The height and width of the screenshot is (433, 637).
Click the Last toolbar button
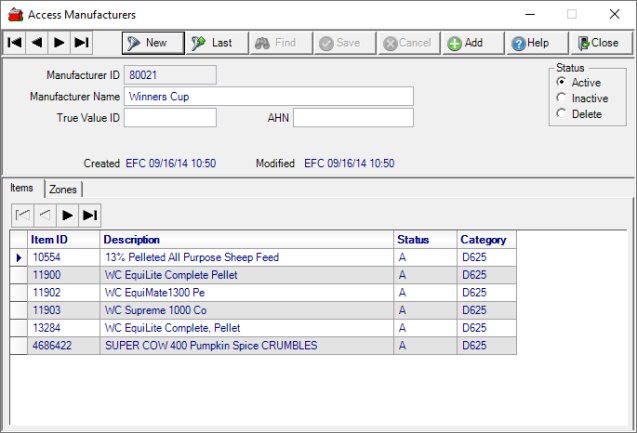click(x=213, y=43)
